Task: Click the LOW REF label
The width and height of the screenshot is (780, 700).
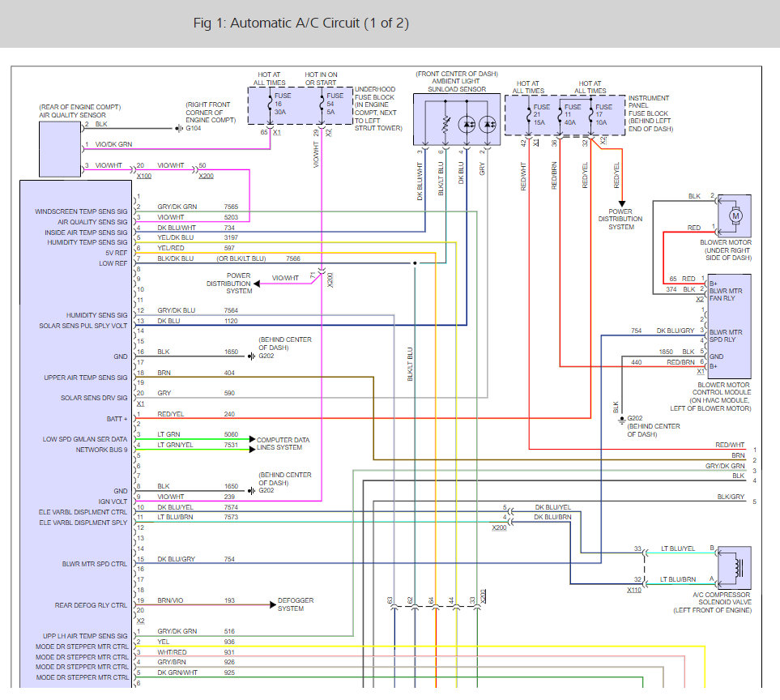Action: coord(113,263)
